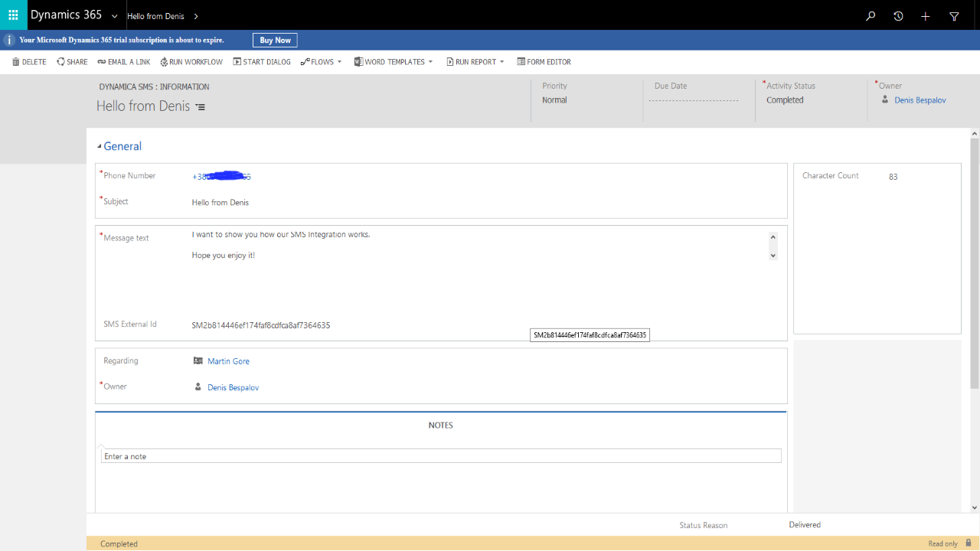Viewport: 980px width, 551px height.
Task: Click the Subject value Hello from Denis
Action: click(220, 203)
